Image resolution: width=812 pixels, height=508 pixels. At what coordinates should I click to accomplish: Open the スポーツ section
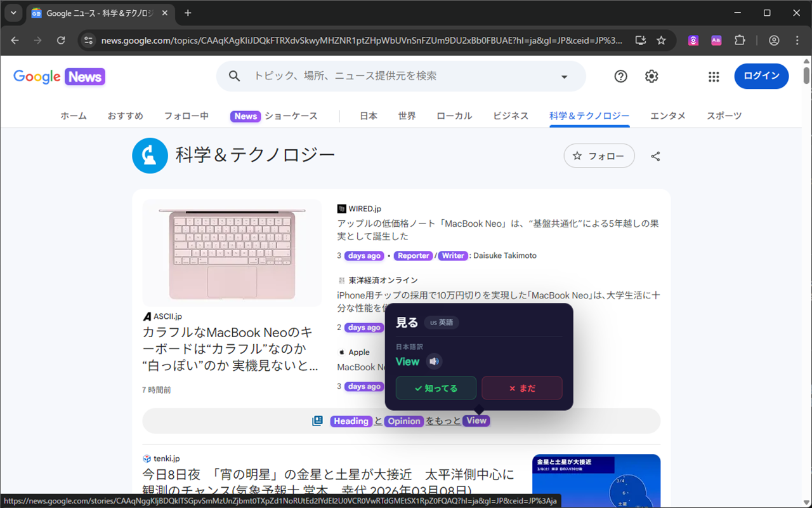point(723,116)
